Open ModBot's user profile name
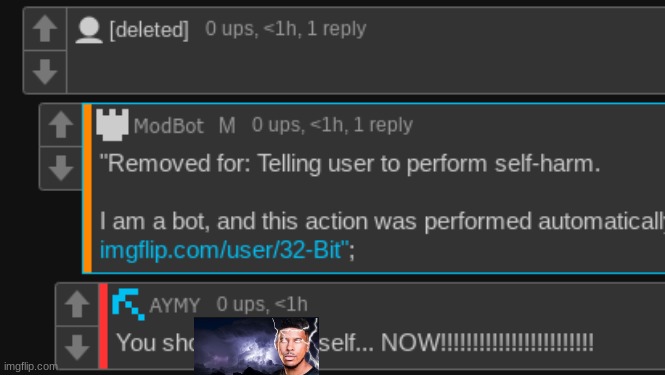665x375 pixels. coord(169,126)
